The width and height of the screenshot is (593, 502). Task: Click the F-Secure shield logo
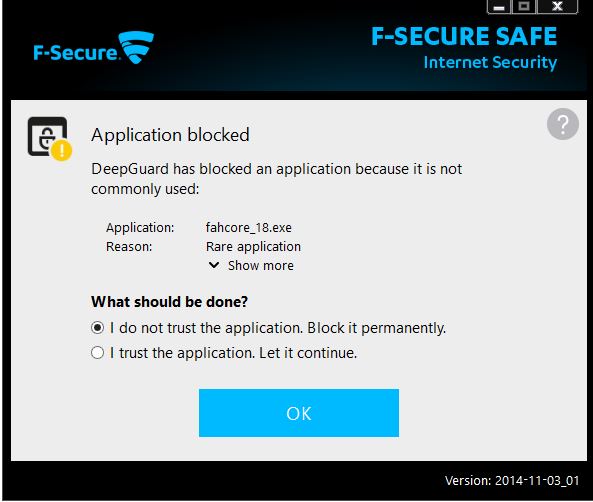pos(136,47)
